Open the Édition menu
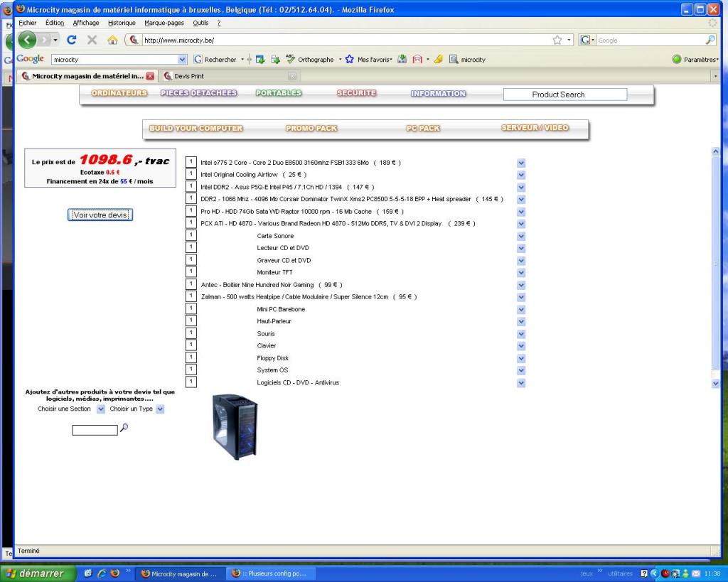 [x=55, y=23]
